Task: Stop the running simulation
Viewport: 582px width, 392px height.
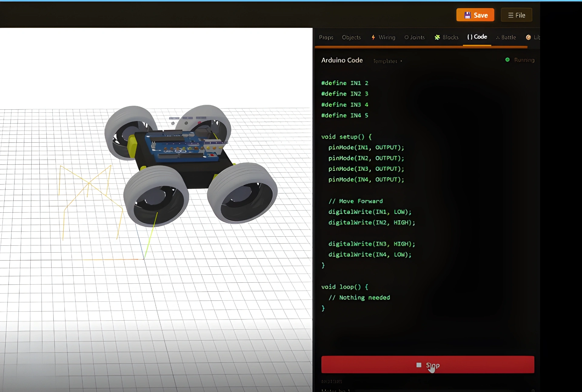Action: click(428, 365)
